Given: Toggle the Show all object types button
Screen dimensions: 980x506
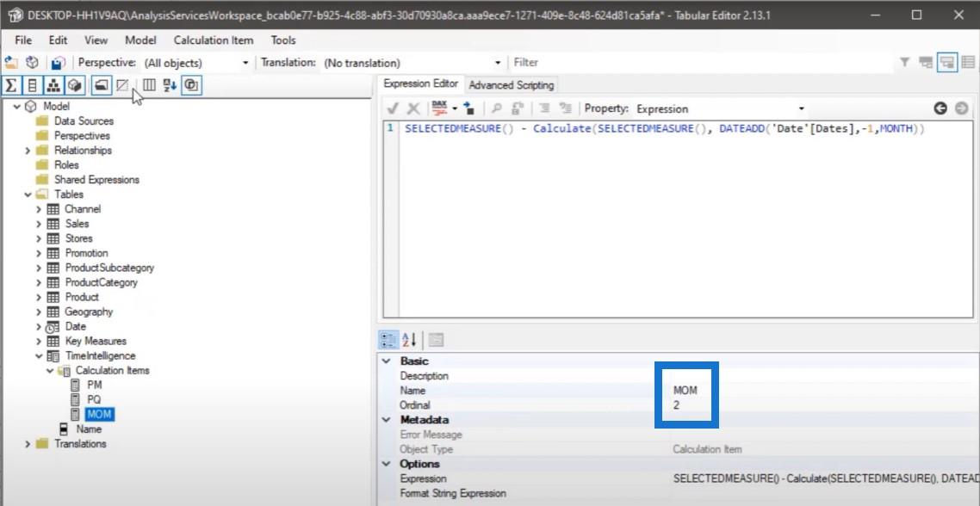Looking at the screenshot, I should 191,85.
